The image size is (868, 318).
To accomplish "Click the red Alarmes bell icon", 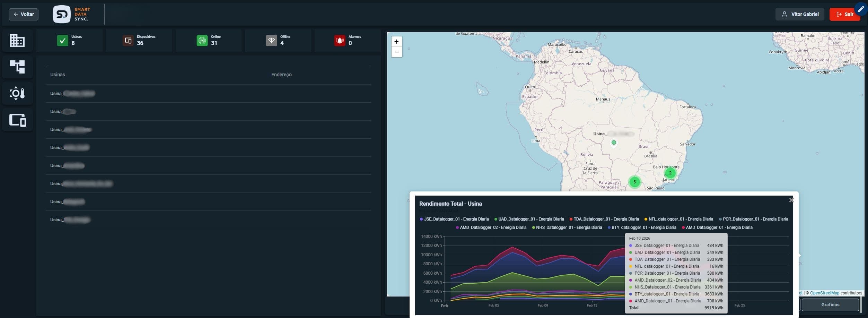I will pyautogui.click(x=340, y=41).
